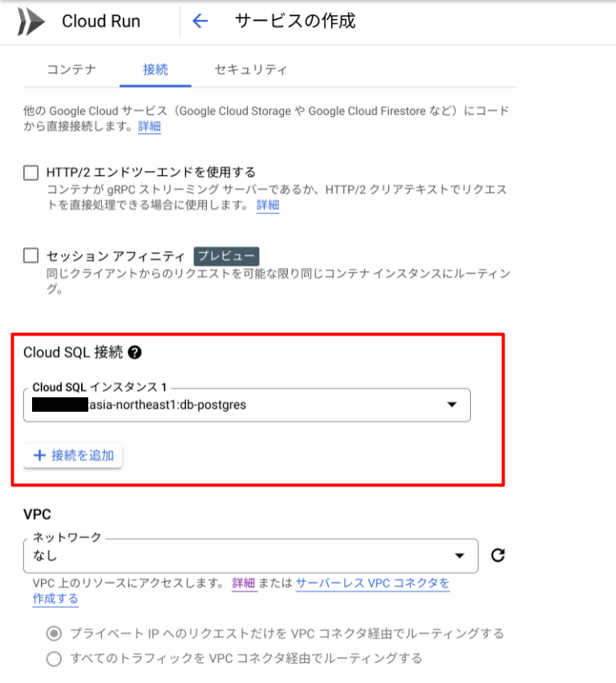The image size is (616, 683).
Task: Switch to the コンテナ tab
Action: point(71,70)
